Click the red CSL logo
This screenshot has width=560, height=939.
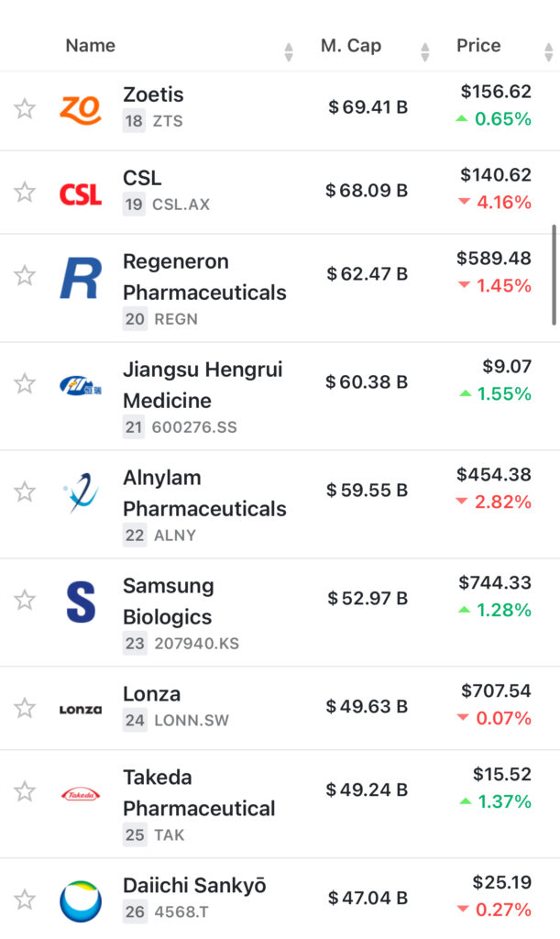80,193
